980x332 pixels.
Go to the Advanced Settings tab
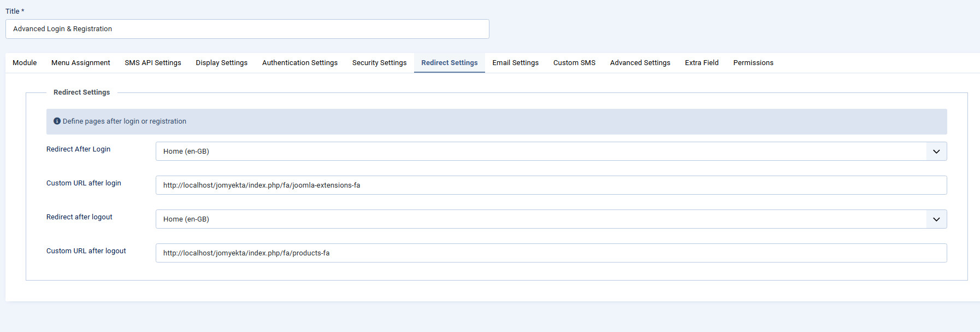[640, 63]
